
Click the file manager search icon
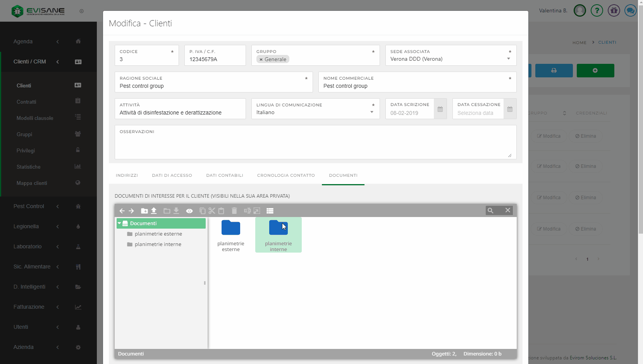point(490,210)
